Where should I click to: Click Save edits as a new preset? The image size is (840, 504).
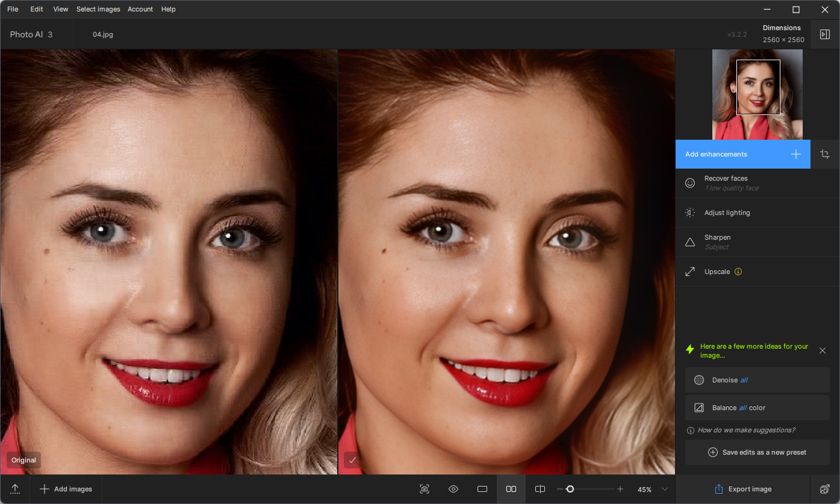tap(757, 452)
